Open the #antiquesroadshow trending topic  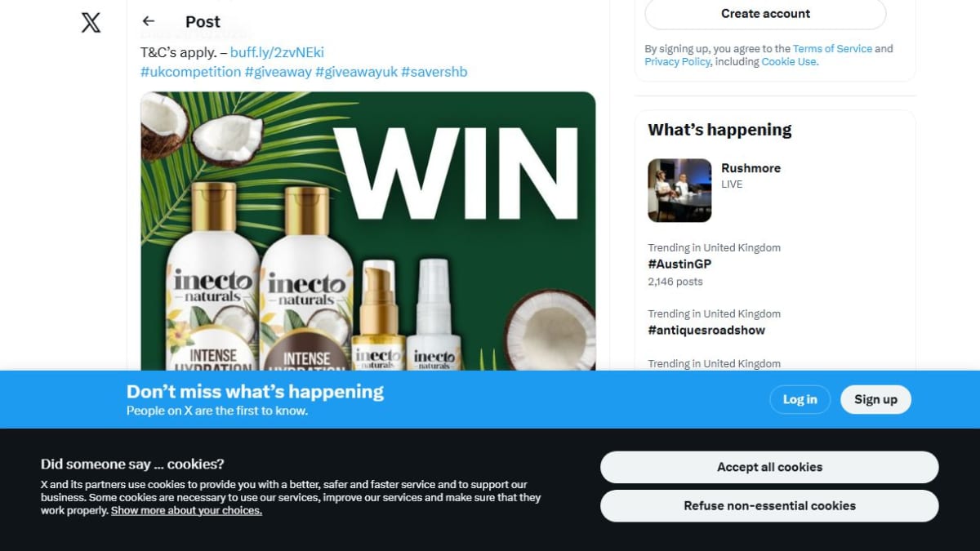(x=706, y=331)
